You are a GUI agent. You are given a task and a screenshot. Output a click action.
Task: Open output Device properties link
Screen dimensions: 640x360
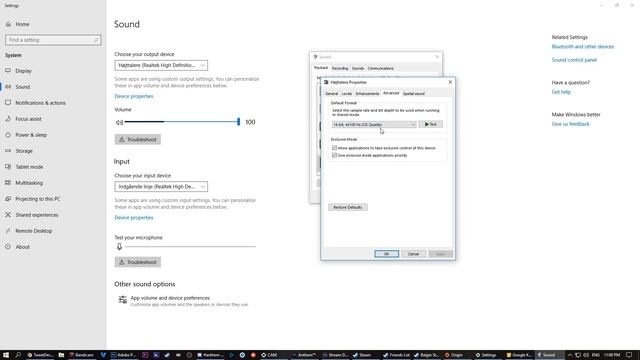click(134, 96)
